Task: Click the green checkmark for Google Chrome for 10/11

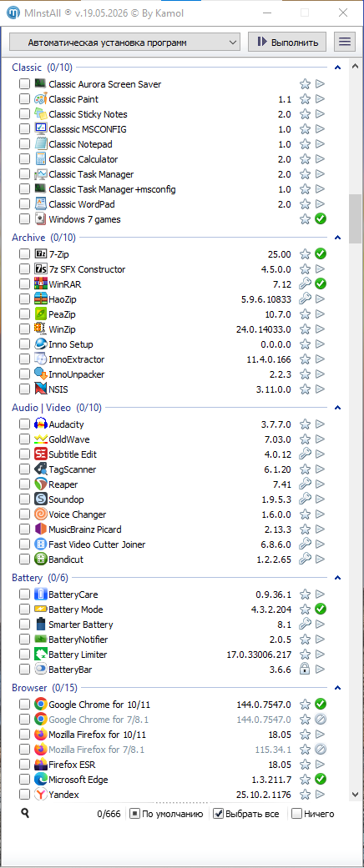Action: coord(321,704)
